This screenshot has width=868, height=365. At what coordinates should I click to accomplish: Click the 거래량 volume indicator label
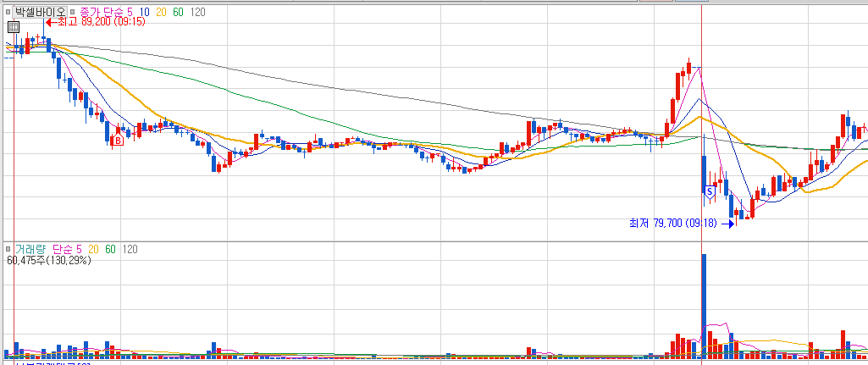click(30, 249)
